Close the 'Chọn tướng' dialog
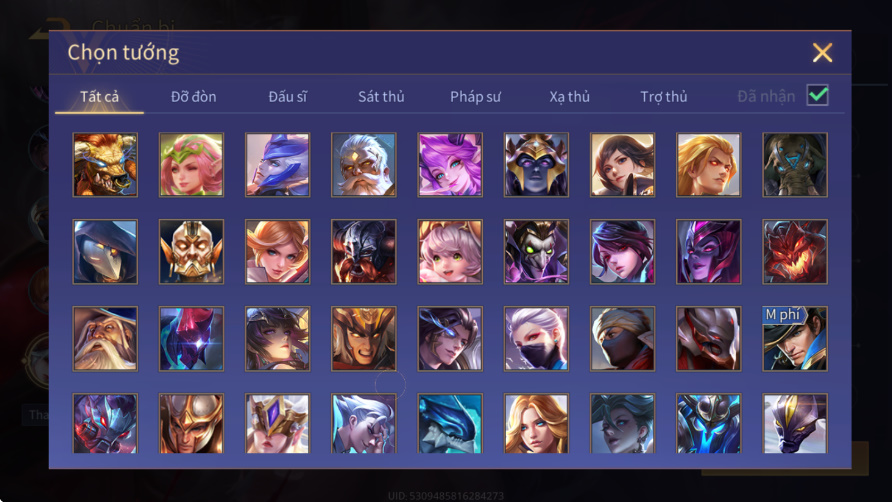892x502 pixels. coord(822,52)
